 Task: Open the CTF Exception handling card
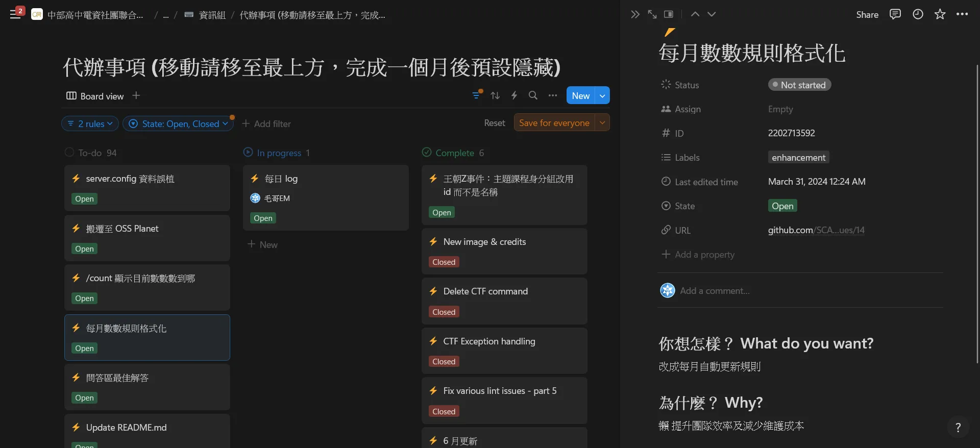[504, 351]
